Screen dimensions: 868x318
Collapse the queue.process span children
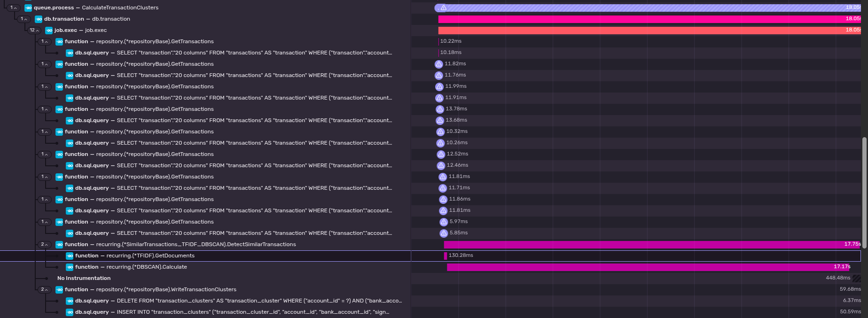click(x=14, y=8)
